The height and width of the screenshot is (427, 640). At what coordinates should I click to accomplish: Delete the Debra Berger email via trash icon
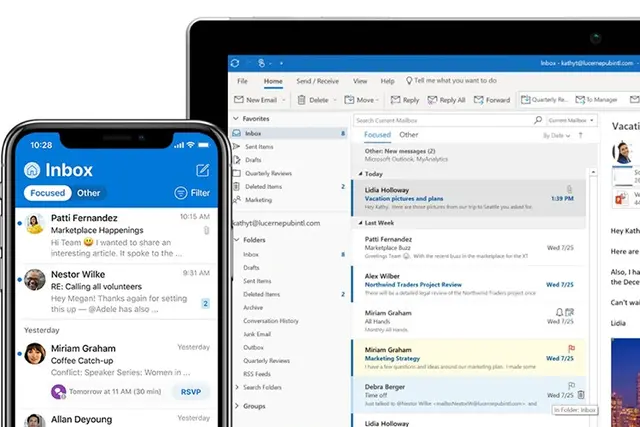coord(581,395)
